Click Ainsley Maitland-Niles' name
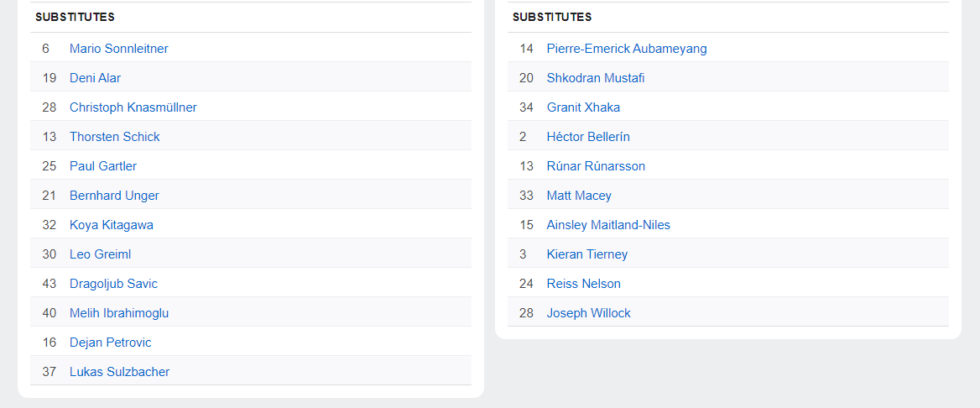Viewport: 980px width, 408px height. [607, 225]
